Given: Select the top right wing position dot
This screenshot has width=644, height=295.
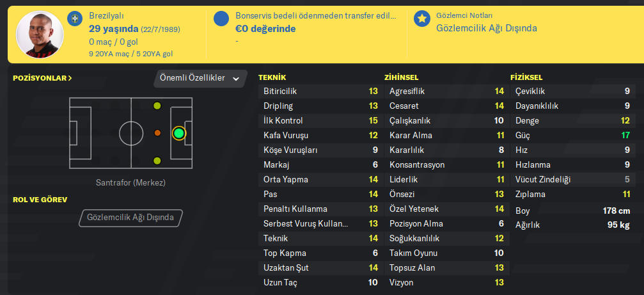Looking at the screenshot, I should click(157, 106).
